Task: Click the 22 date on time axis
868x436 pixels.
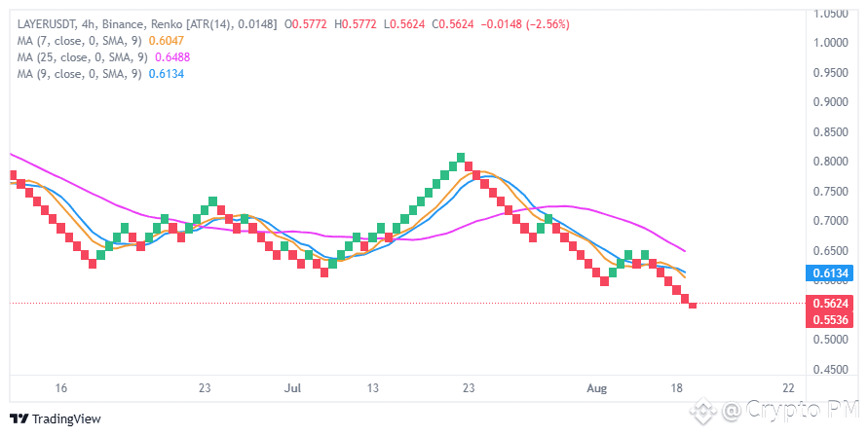Action: pyautogui.click(x=789, y=388)
